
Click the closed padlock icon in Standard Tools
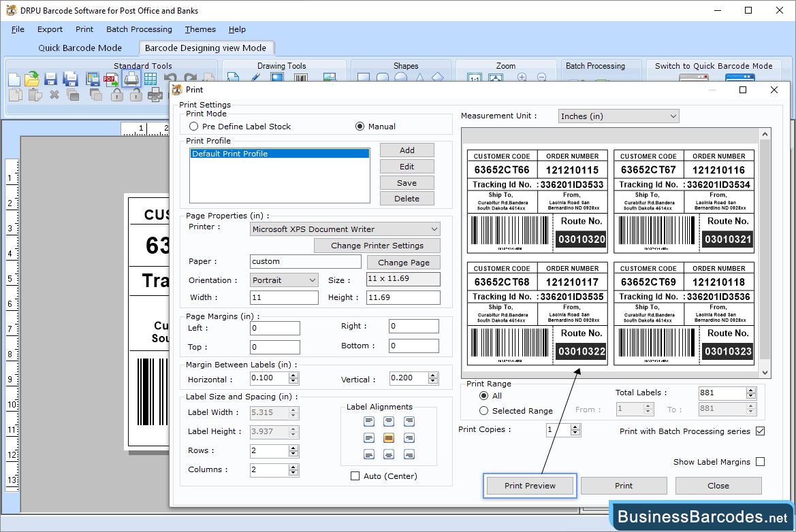pos(117,95)
